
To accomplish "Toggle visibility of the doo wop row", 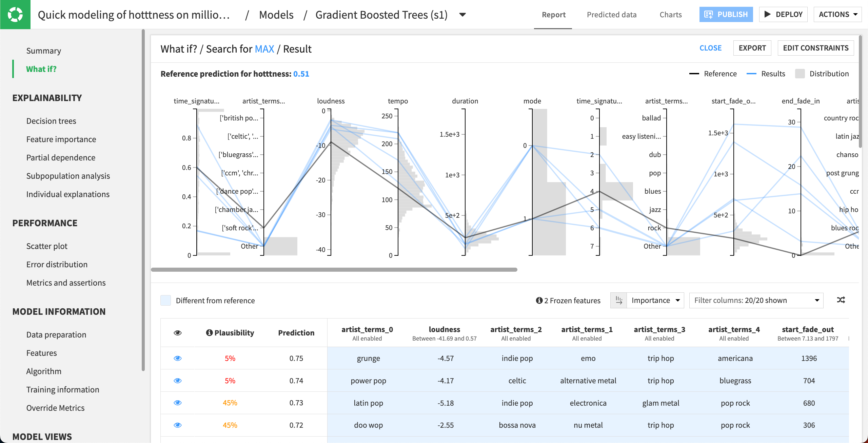I will point(178,425).
